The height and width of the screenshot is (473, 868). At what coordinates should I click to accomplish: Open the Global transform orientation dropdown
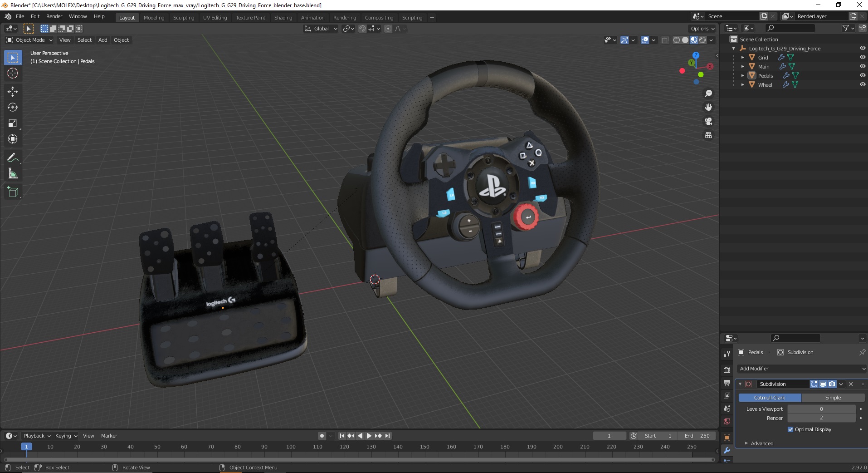pos(321,29)
